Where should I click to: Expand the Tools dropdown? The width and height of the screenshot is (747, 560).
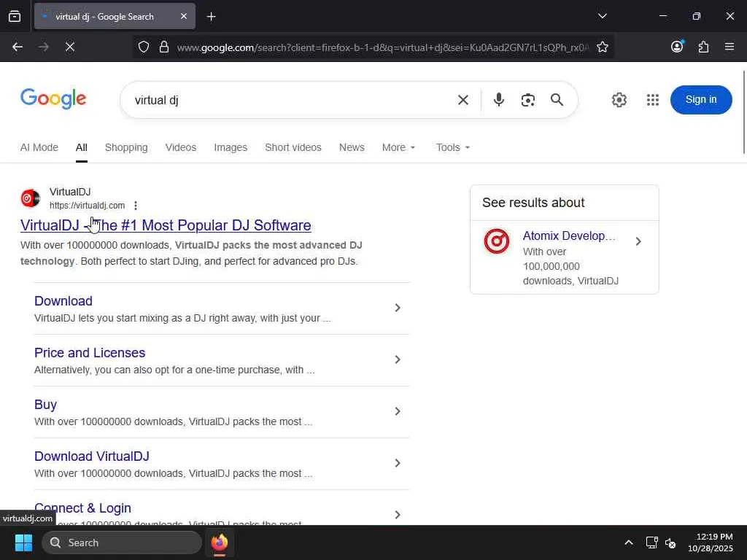(x=452, y=147)
